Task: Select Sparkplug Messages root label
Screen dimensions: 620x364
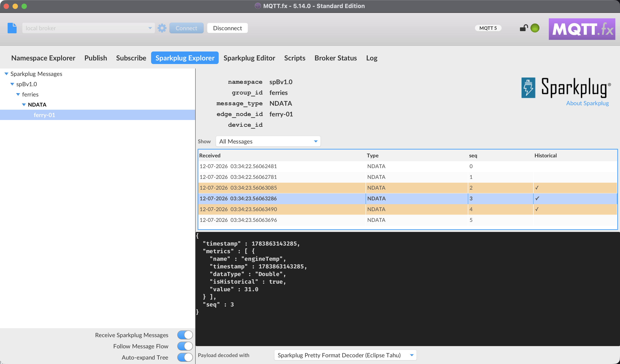Action: point(36,74)
